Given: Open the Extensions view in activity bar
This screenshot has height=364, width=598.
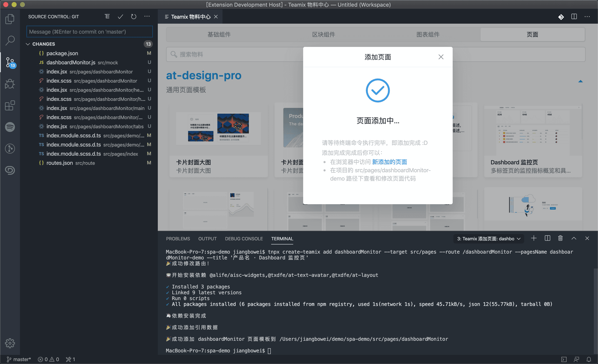Looking at the screenshot, I should click(x=10, y=105).
